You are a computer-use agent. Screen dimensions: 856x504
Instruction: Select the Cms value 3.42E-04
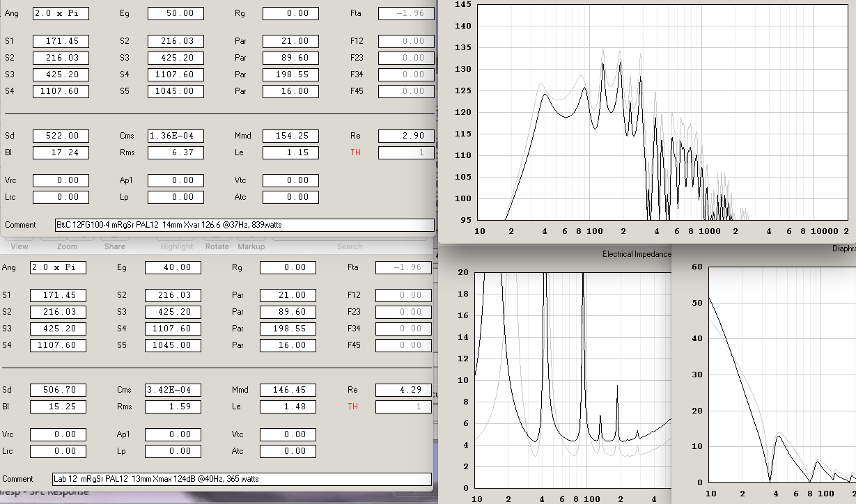tap(173, 390)
